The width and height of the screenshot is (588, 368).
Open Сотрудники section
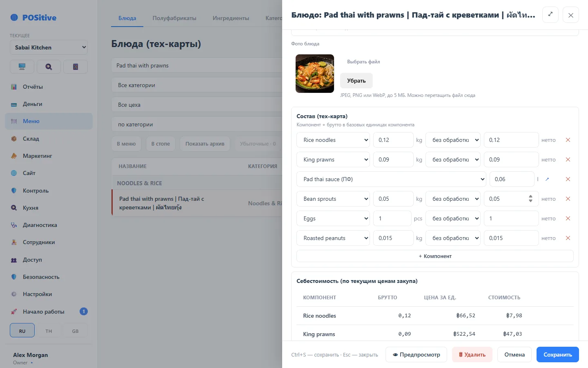49,242
